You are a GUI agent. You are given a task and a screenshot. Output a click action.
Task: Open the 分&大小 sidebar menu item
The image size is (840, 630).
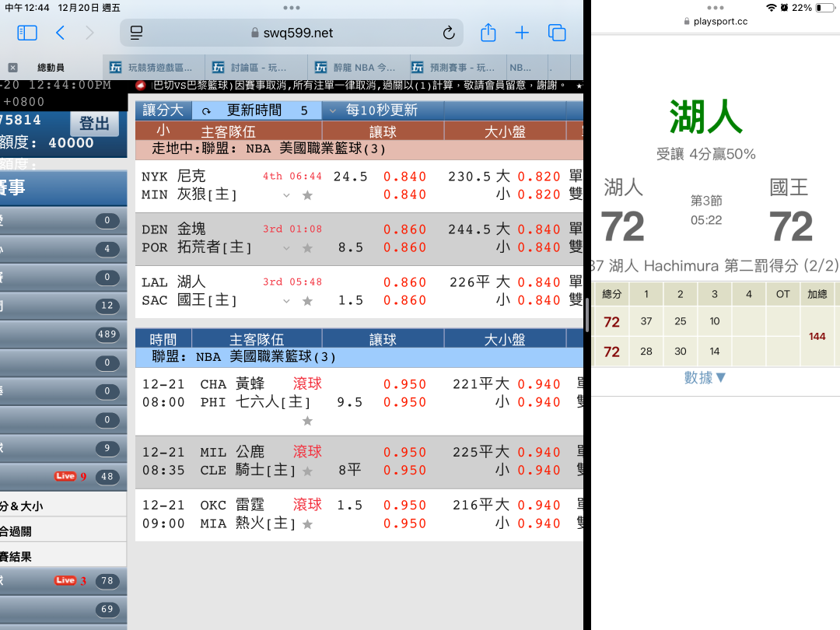[x=63, y=506]
